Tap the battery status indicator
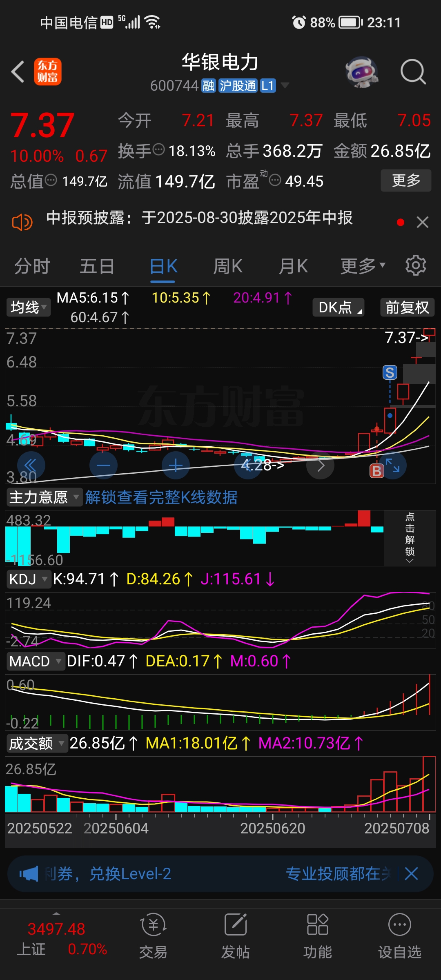This screenshot has width=441, height=980. (x=351, y=22)
